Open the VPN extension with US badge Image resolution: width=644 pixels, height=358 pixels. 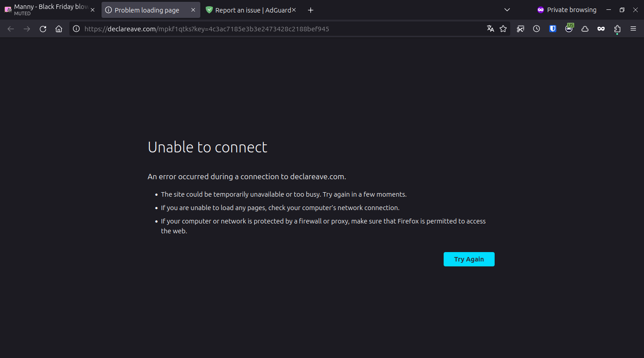569,28
